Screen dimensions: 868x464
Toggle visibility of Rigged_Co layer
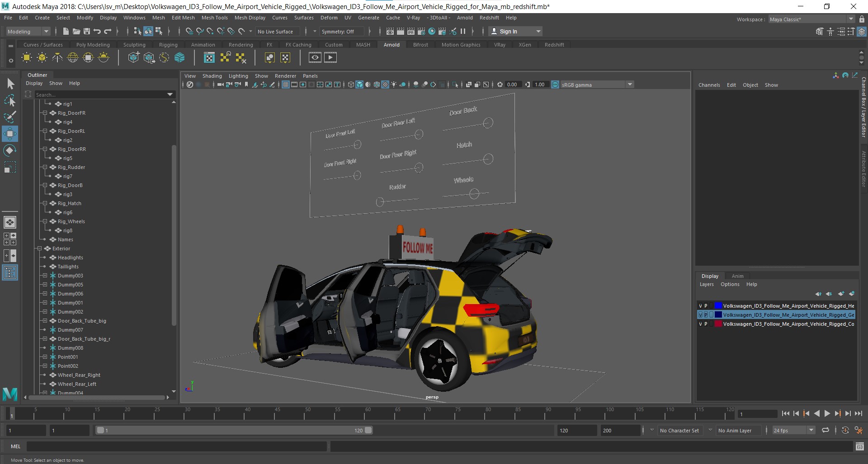click(700, 324)
